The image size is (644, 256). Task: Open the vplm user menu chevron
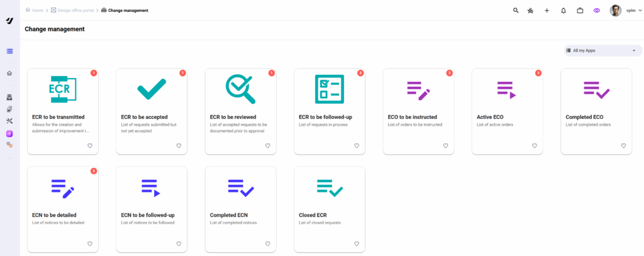click(x=640, y=11)
